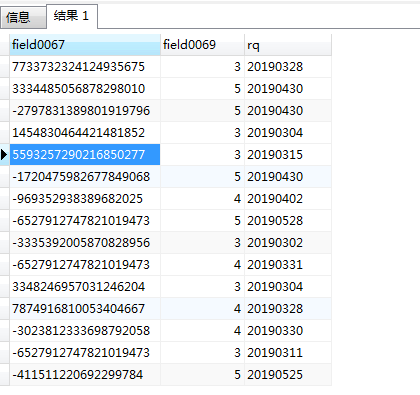Click 20190430 in the -1720475982677849068 row
Image resolution: width=420 pixels, height=395 pixels.
click(x=288, y=177)
